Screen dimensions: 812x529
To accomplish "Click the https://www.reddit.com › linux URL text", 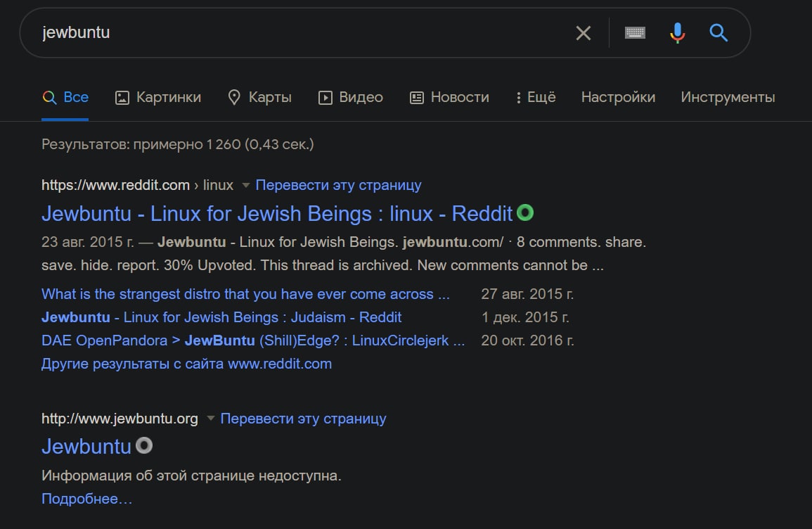I will point(137,185).
